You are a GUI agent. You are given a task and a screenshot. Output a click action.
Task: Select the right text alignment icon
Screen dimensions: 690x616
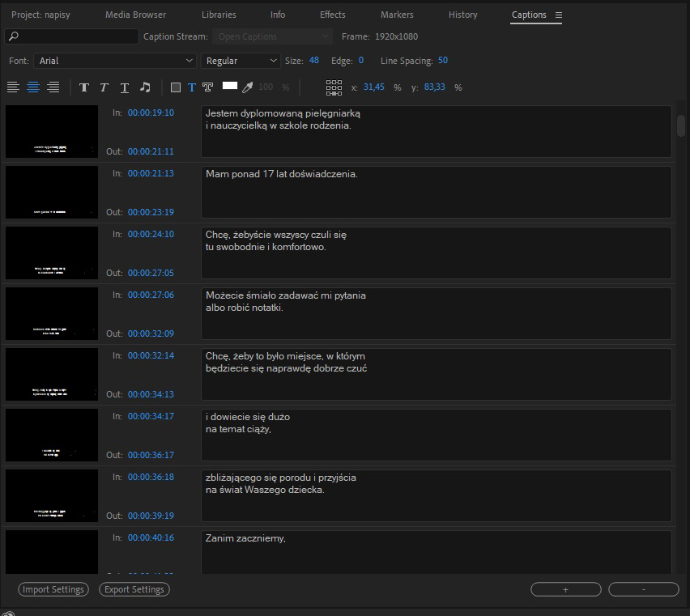(53, 87)
